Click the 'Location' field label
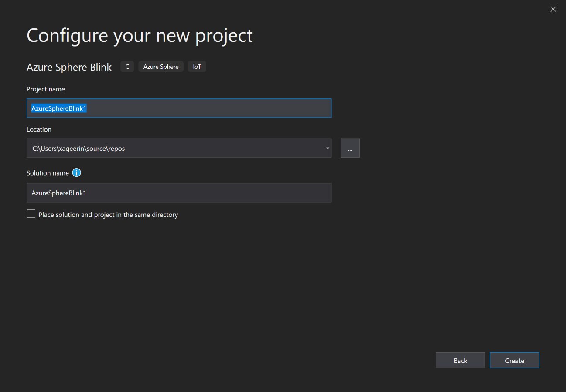The image size is (566, 392). coord(39,129)
